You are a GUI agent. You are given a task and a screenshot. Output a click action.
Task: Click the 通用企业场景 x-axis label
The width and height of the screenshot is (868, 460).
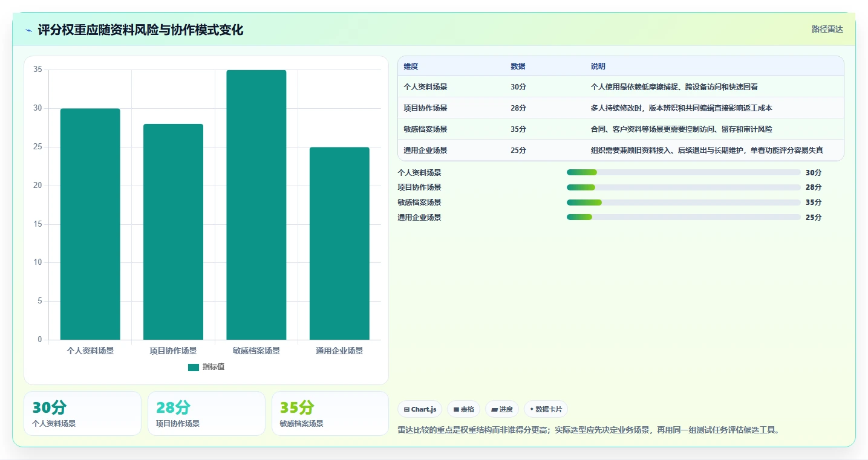(339, 351)
